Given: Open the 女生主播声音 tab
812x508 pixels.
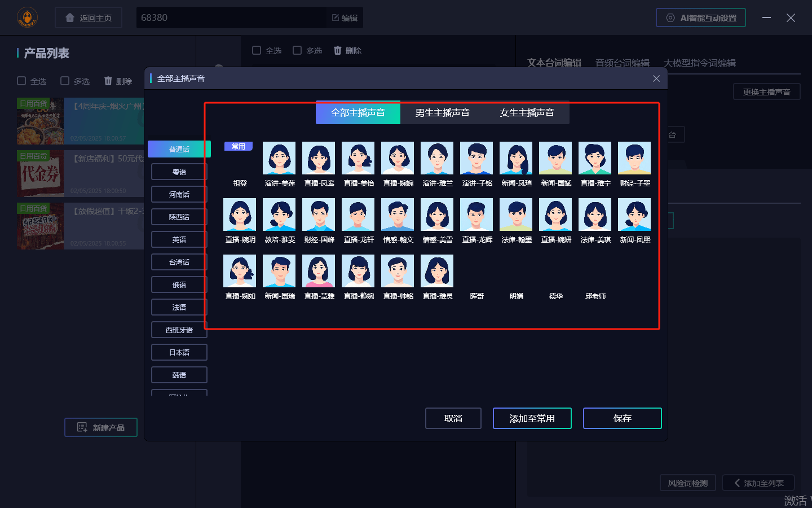Looking at the screenshot, I should coord(527,113).
